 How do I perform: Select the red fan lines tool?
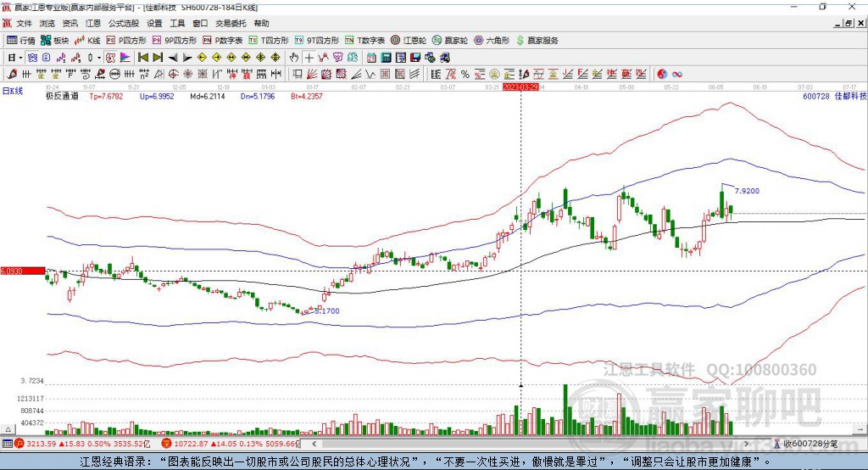312,75
